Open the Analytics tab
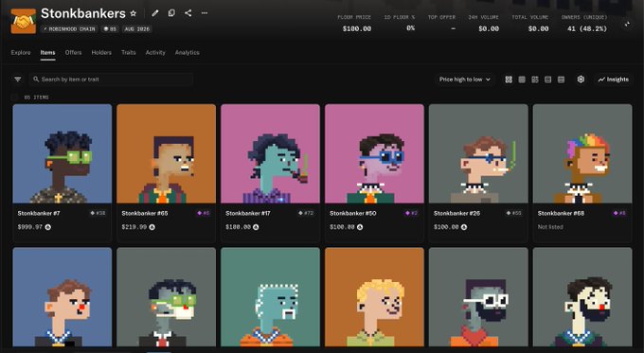The height and width of the screenshot is (353, 644). 188,53
